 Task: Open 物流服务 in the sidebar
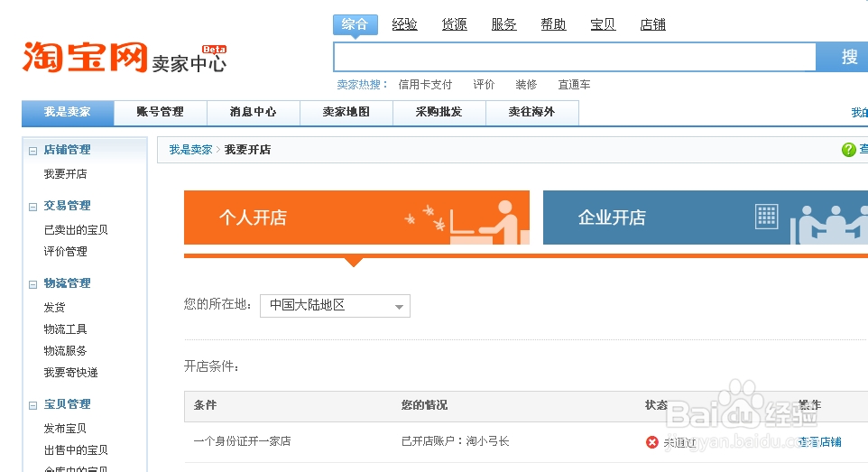[65, 351]
